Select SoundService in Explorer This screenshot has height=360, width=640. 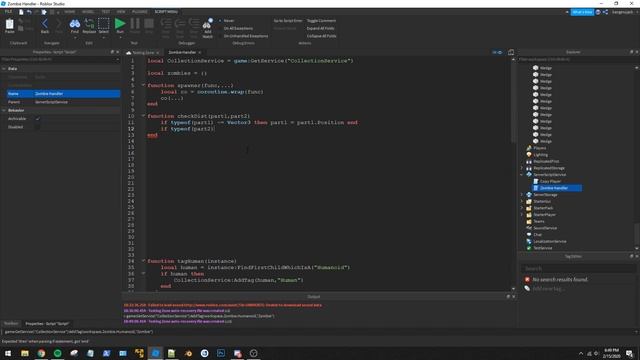click(545, 228)
